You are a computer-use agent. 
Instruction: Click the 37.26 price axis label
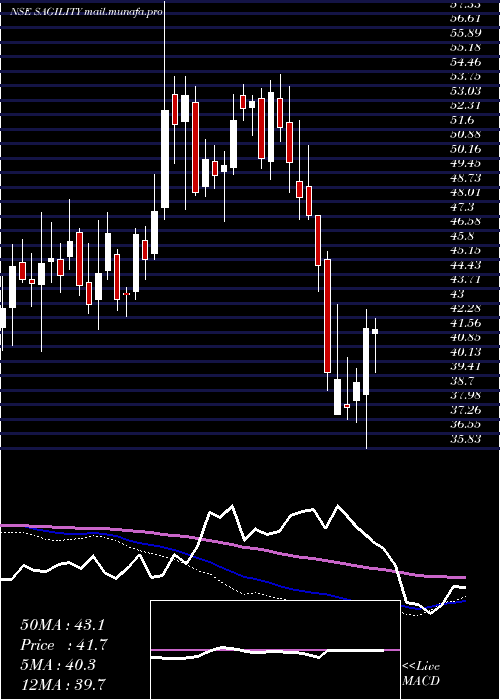click(466, 410)
